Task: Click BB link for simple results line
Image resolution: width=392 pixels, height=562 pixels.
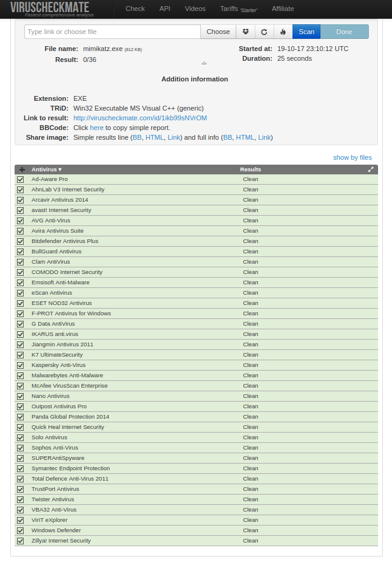Action: pos(137,137)
